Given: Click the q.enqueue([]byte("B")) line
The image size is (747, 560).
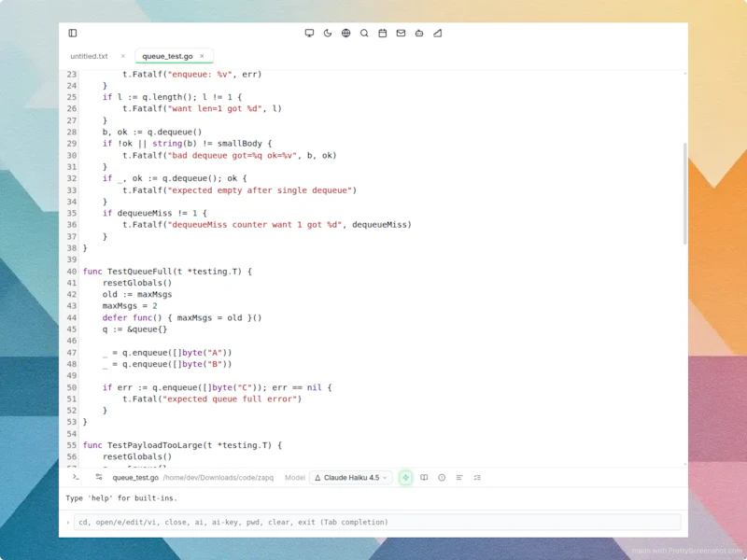Looking at the screenshot, I should [167, 364].
